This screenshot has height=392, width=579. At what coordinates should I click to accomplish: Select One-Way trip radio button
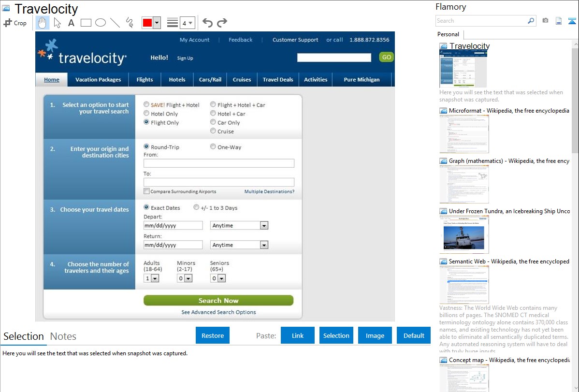point(213,146)
